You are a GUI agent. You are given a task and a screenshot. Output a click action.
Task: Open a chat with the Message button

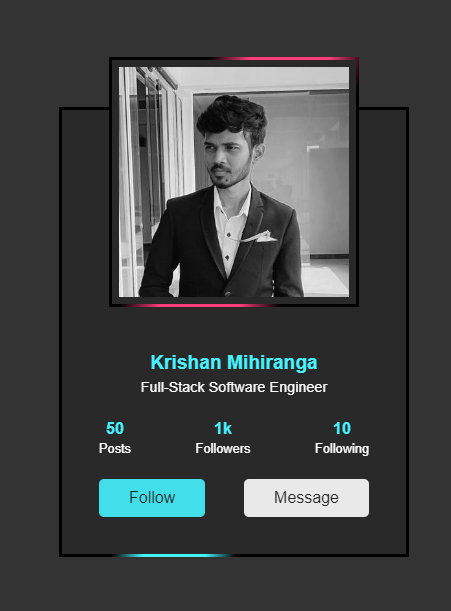point(306,498)
